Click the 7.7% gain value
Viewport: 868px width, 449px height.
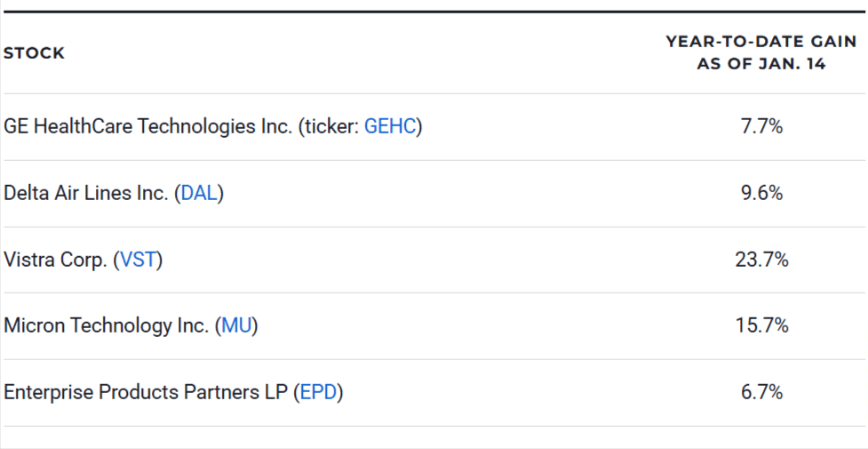click(x=761, y=126)
